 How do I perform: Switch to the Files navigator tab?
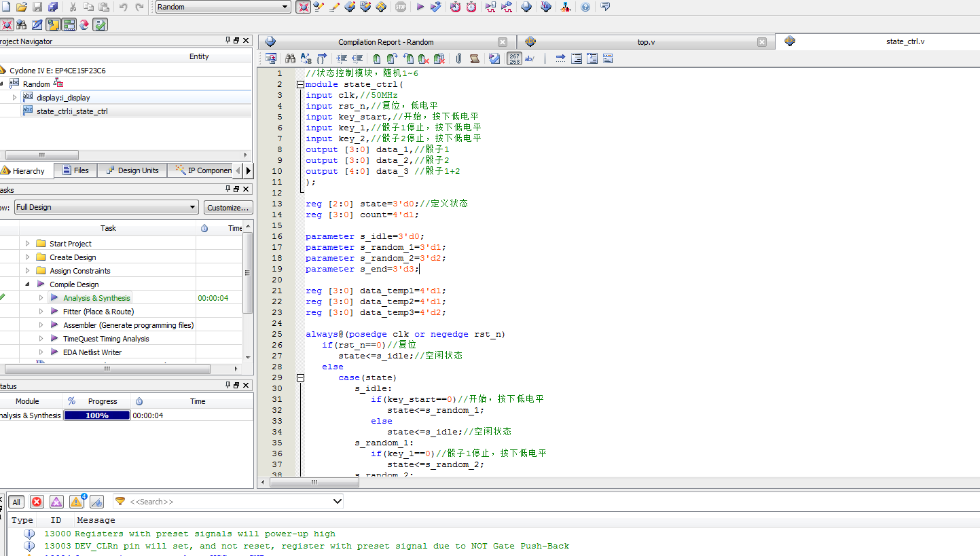point(75,170)
